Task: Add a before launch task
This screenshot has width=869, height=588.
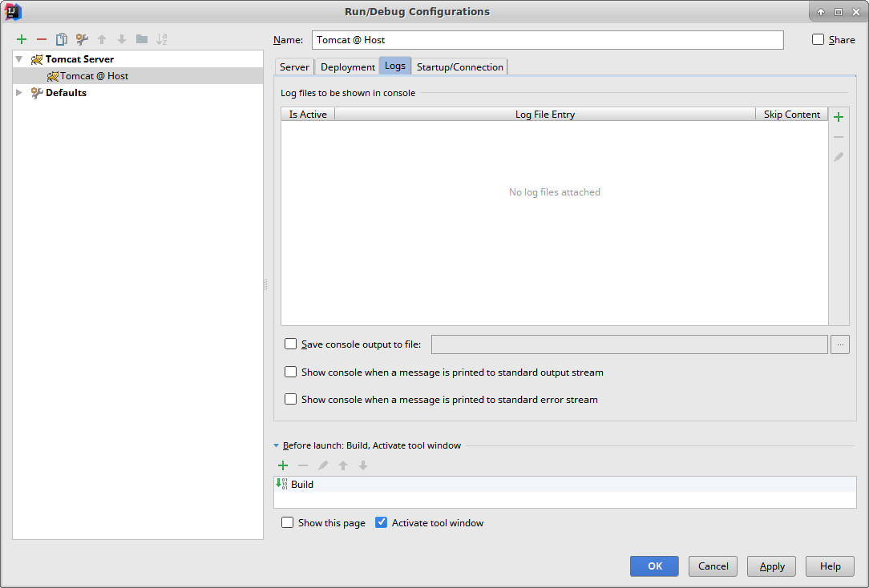Action: pyautogui.click(x=283, y=465)
